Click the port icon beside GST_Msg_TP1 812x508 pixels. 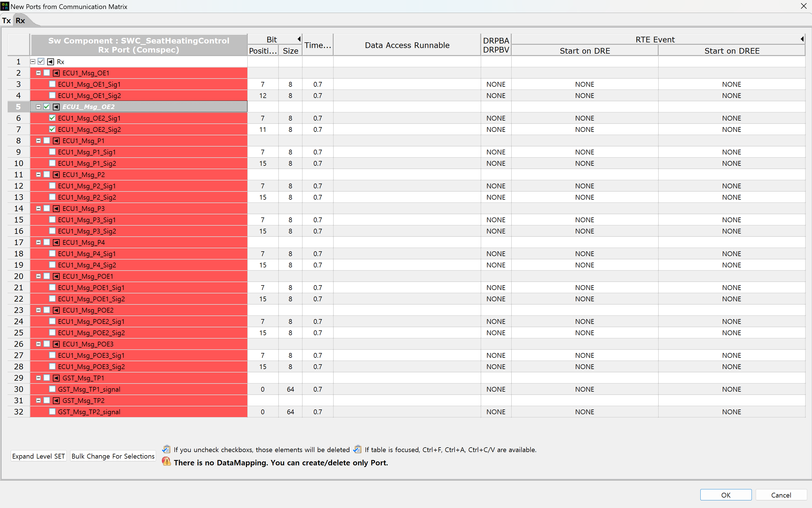click(x=56, y=378)
